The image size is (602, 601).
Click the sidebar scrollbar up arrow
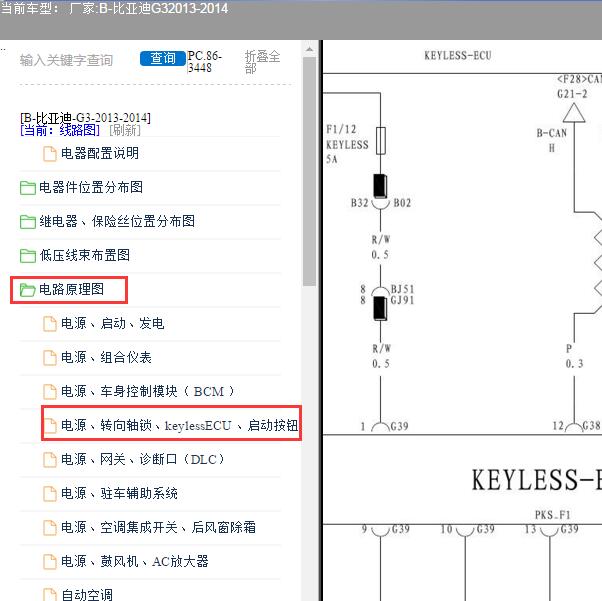[309, 50]
